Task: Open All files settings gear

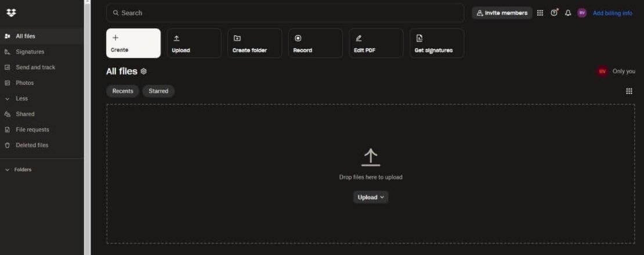Action: (143, 71)
